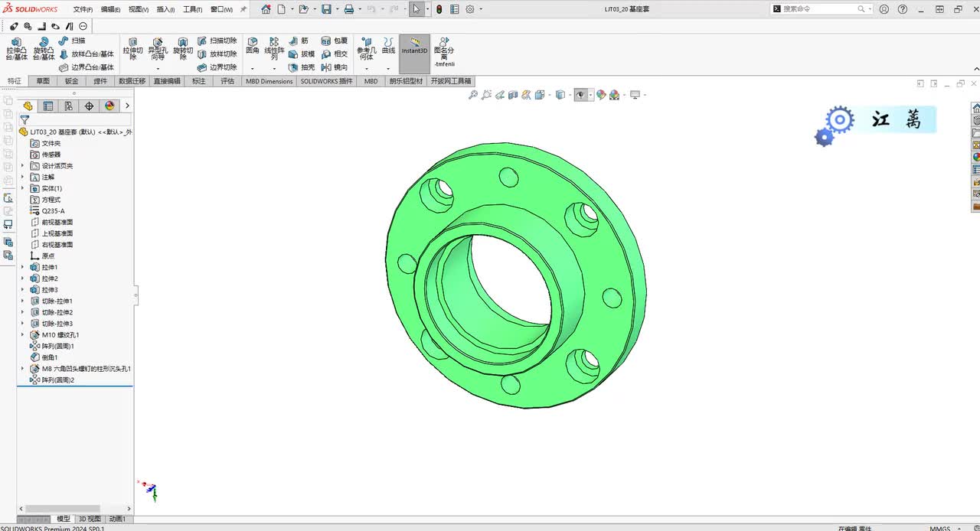The height and width of the screenshot is (531, 980).
Task: Select the 拉伸凸台/基体 extrude boss tool
Action: [16, 48]
